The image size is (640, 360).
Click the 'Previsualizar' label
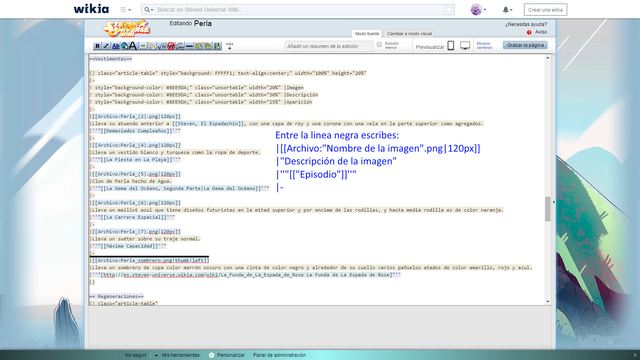[x=430, y=47]
